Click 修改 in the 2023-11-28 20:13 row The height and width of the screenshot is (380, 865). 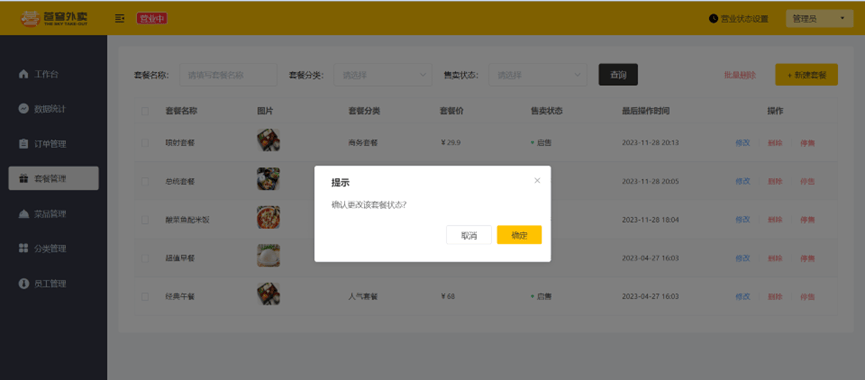[x=743, y=142]
